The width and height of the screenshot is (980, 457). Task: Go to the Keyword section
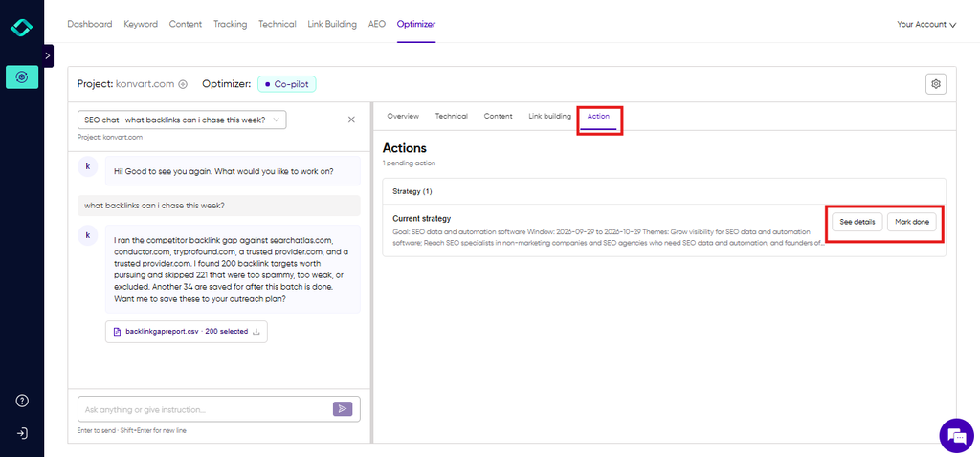(x=141, y=24)
